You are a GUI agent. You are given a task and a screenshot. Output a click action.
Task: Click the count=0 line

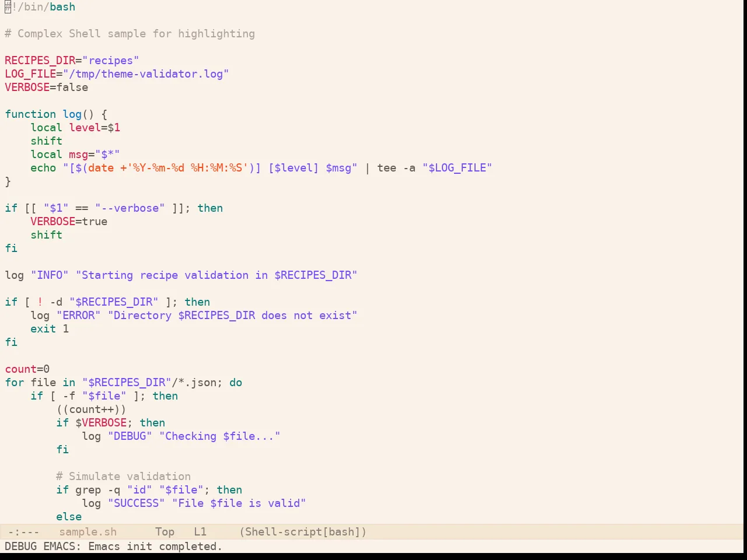[x=27, y=369]
